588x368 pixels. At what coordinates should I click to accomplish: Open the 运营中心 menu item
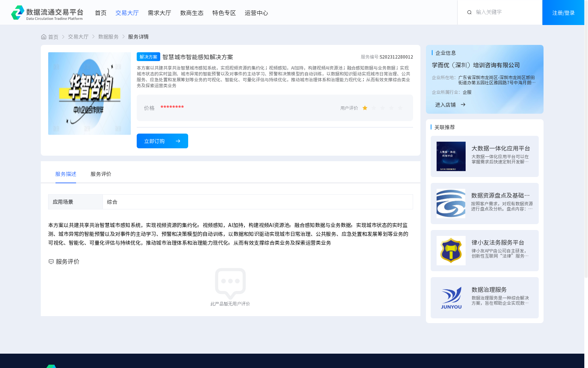click(x=257, y=13)
